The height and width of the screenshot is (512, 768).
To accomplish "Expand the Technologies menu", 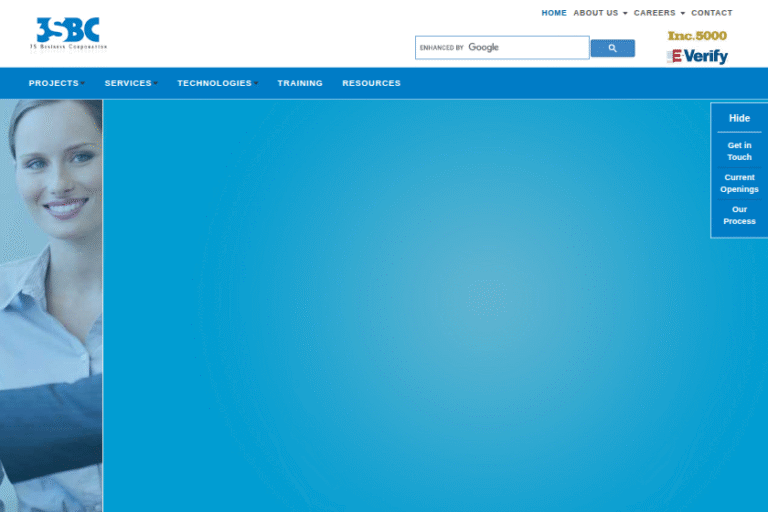I will pos(217,83).
